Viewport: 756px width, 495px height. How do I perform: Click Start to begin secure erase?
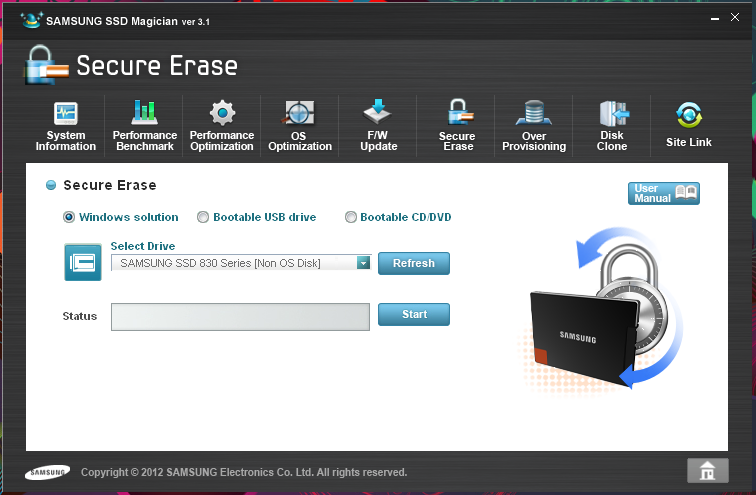414,314
